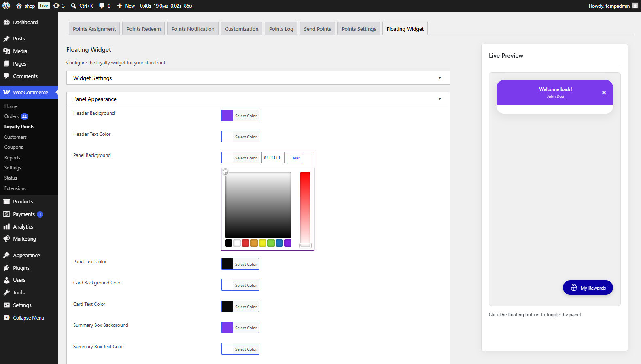Click the Summary Box Background purple swatch
641x364 pixels.
tap(227, 328)
